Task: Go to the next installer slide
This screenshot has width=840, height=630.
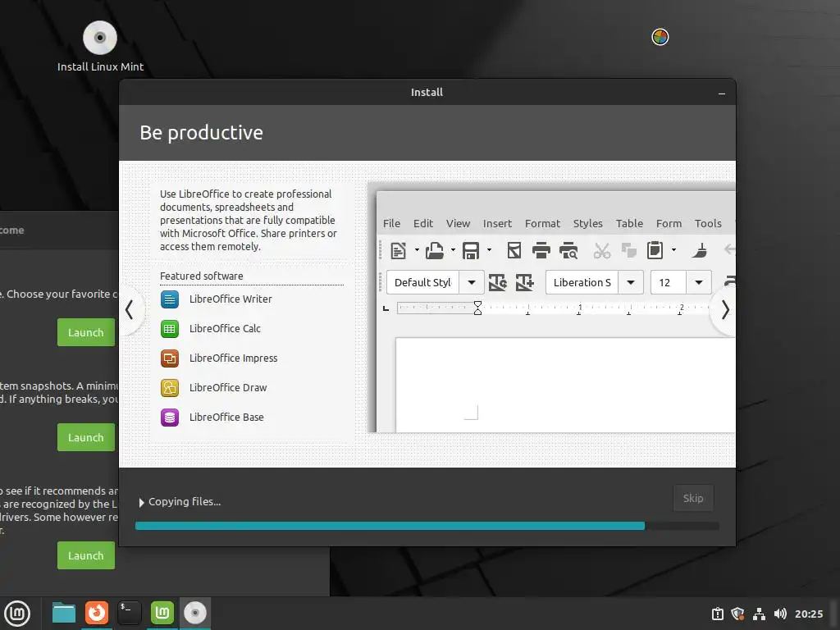Action: tap(725, 309)
